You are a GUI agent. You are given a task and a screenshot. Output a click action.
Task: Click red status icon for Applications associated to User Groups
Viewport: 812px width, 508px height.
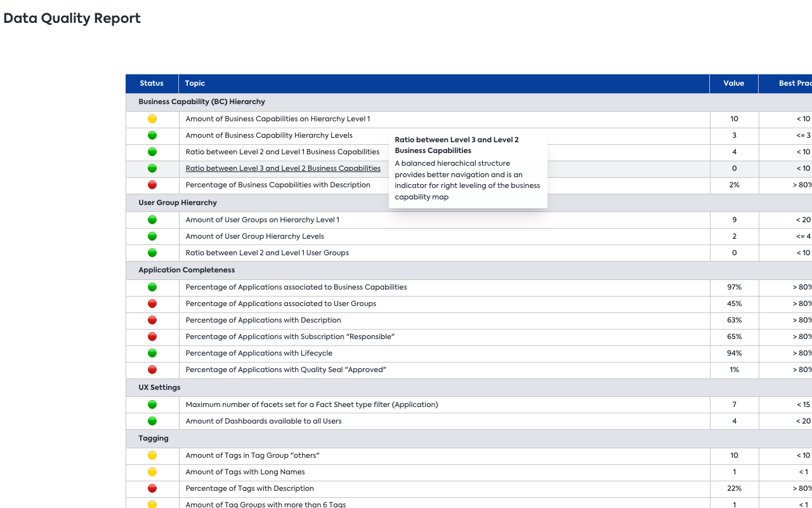coord(152,304)
